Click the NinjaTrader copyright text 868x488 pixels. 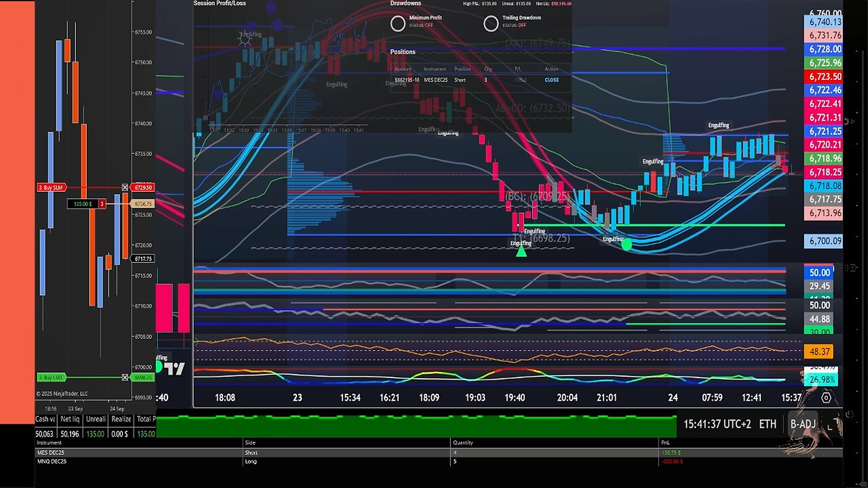(x=62, y=393)
